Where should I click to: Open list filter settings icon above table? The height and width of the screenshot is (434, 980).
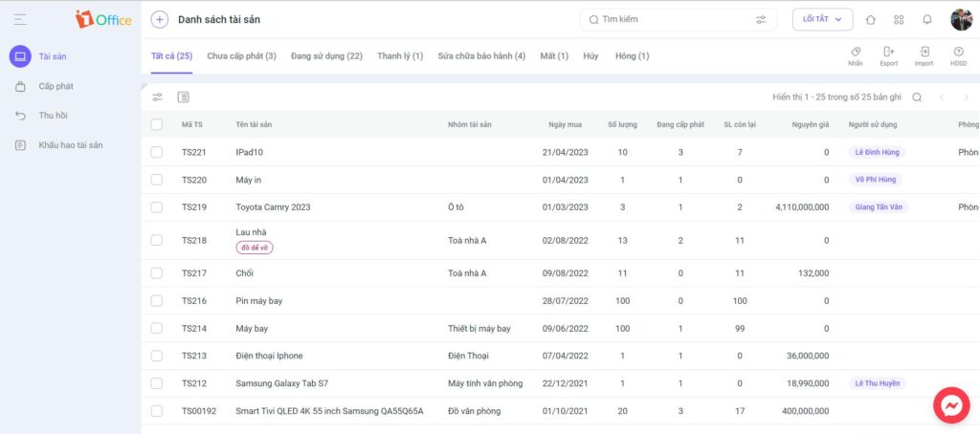coord(158,97)
